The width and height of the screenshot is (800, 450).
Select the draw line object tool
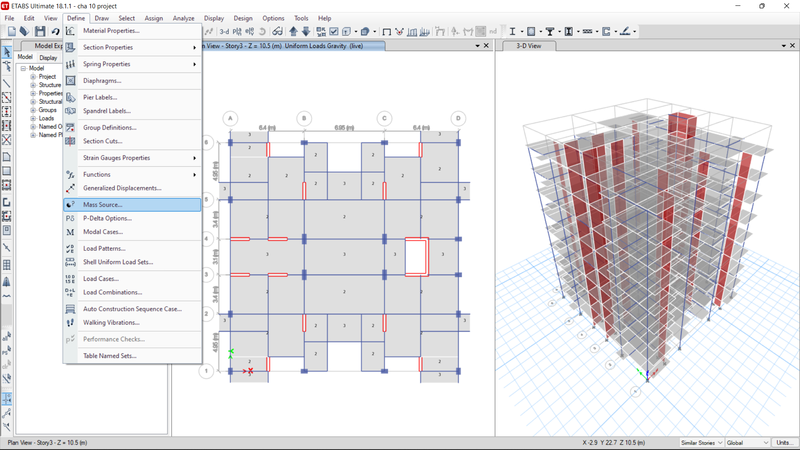point(7,83)
